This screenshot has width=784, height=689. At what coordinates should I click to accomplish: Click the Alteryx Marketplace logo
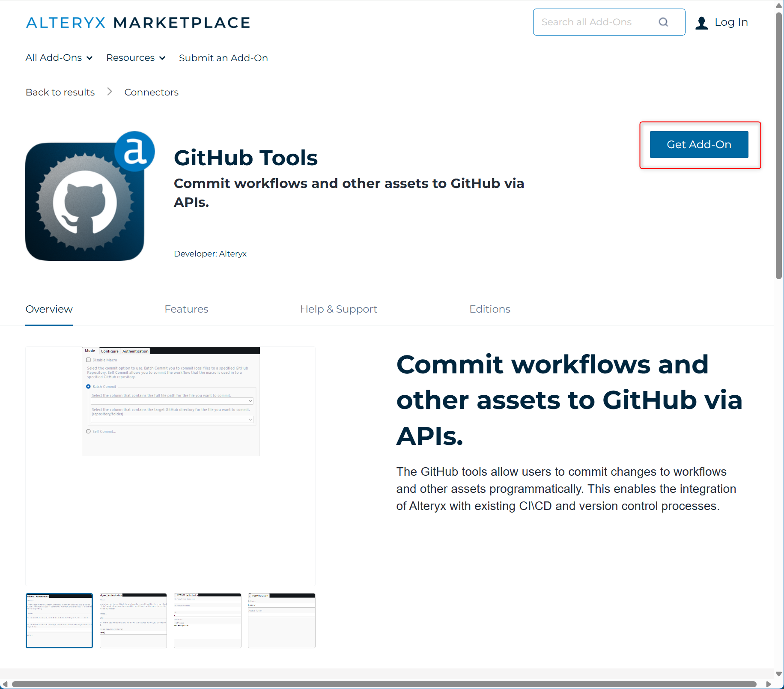138,23
